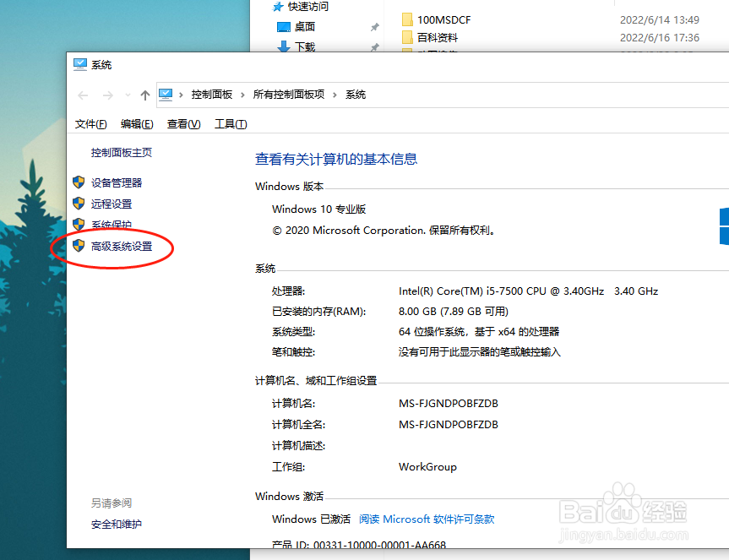The height and width of the screenshot is (560, 729).
Task: Click the 处理器: label
Action: click(288, 291)
